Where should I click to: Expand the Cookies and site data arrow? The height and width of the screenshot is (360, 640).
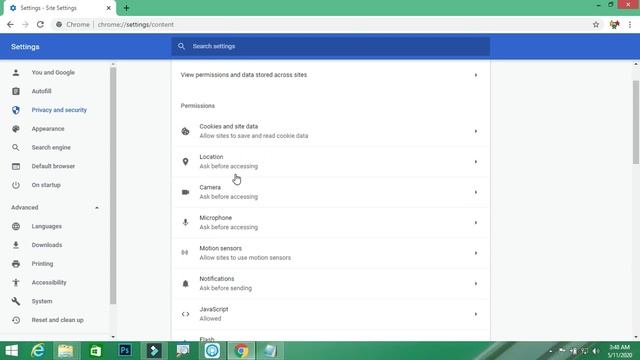tap(476, 131)
